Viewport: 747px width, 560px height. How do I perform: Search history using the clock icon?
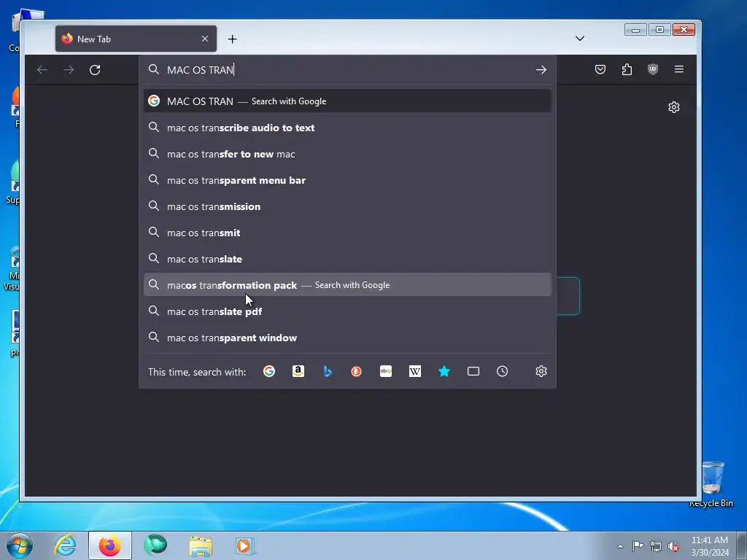tap(502, 371)
